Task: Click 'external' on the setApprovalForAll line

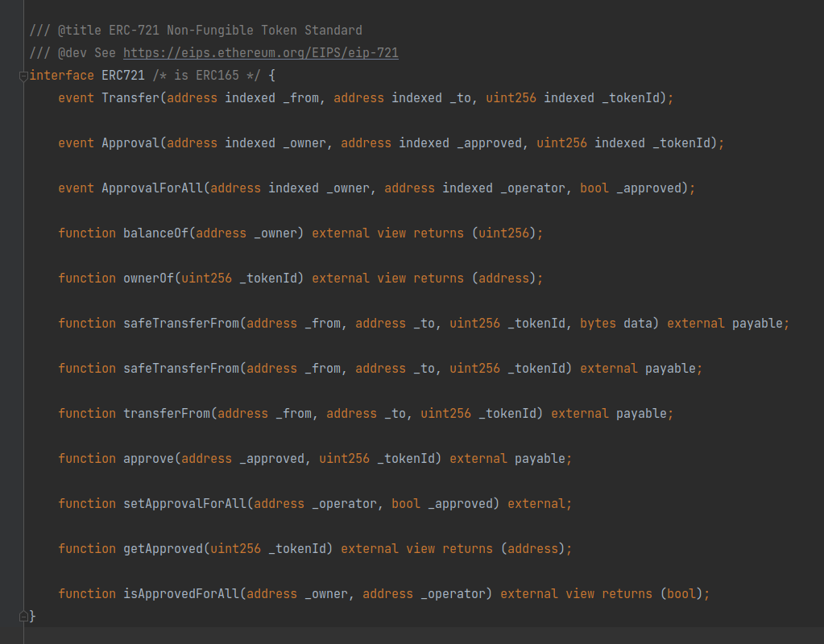Action: pos(536,504)
